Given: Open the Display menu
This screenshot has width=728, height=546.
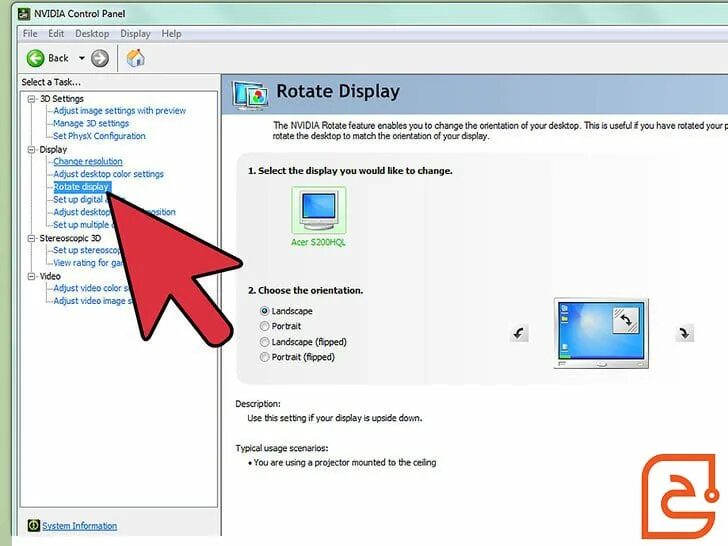Looking at the screenshot, I should pos(135,33).
